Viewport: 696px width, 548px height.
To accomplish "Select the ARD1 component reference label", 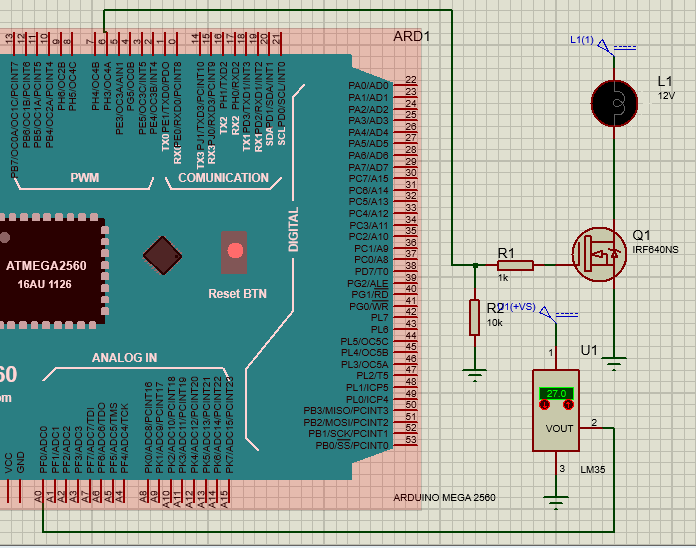I will (411, 36).
